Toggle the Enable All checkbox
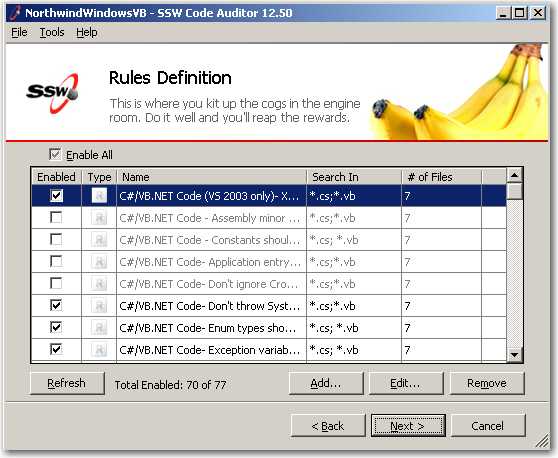558x458 pixels. 55,154
